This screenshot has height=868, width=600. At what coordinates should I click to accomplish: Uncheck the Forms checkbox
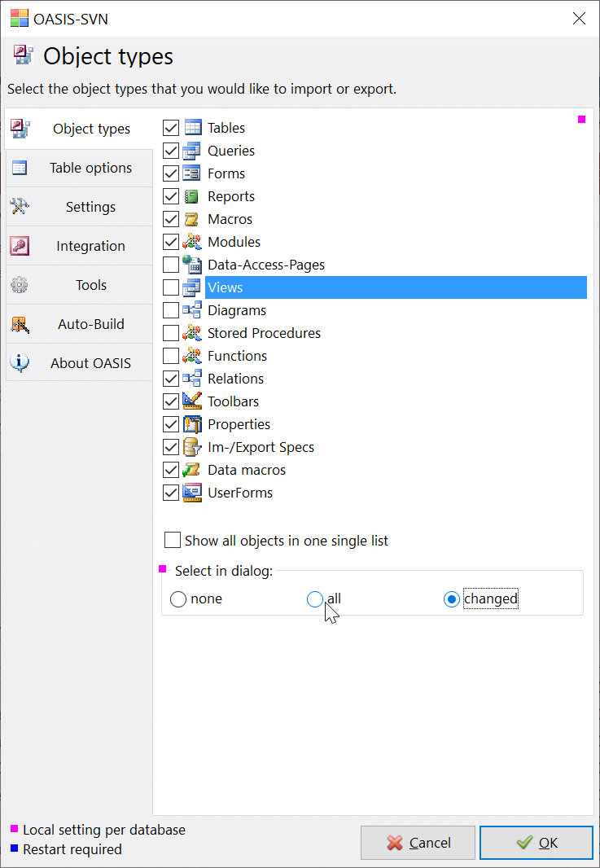click(x=171, y=173)
